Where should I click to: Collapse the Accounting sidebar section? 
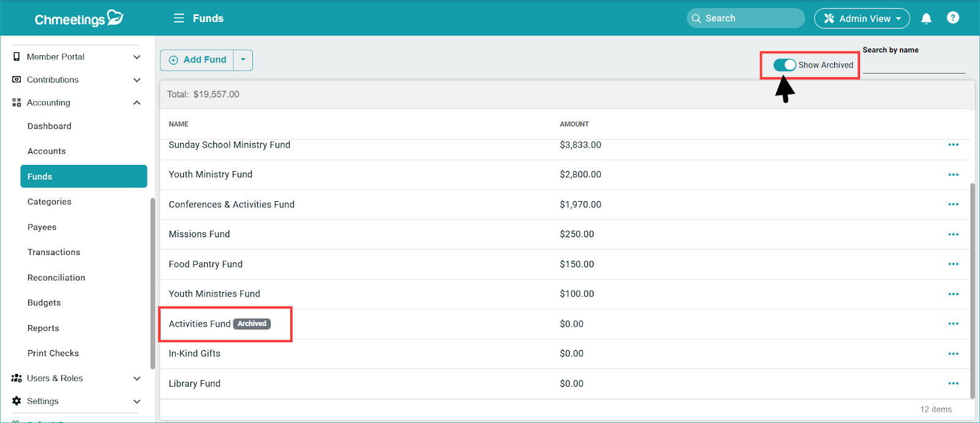coord(137,103)
